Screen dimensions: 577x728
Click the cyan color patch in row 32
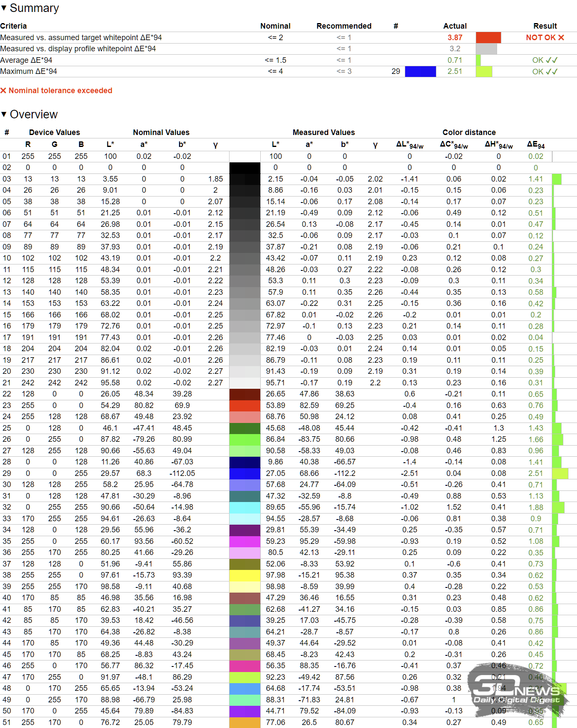pyautogui.click(x=244, y=508)
